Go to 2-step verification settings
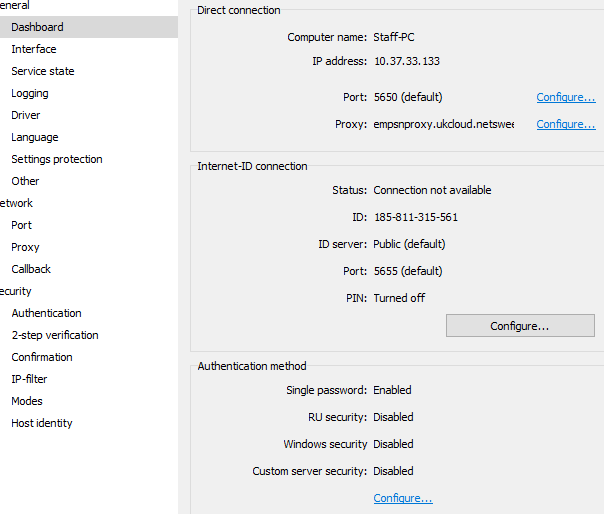 (55, 335)
